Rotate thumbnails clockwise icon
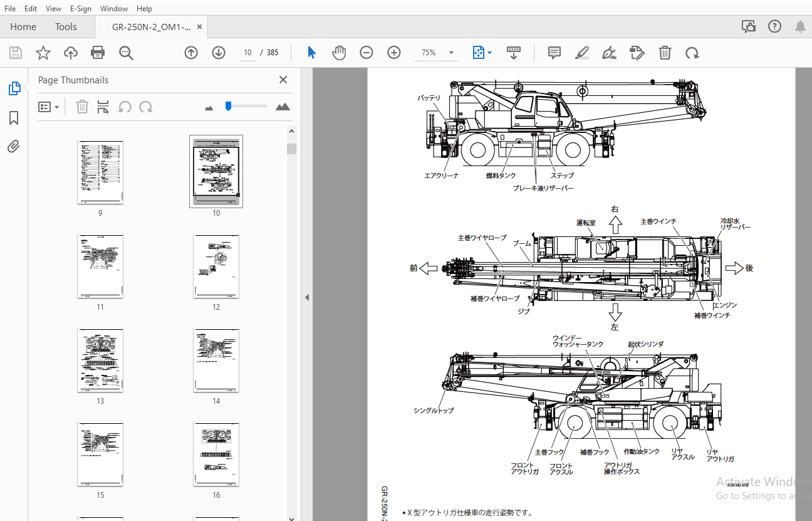The image size is (812, 521). pyautogui.click(x=146, y=107)
